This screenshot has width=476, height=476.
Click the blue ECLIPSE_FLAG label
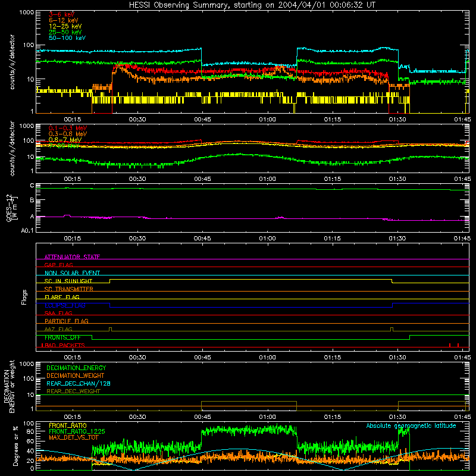tap(65, 305)
